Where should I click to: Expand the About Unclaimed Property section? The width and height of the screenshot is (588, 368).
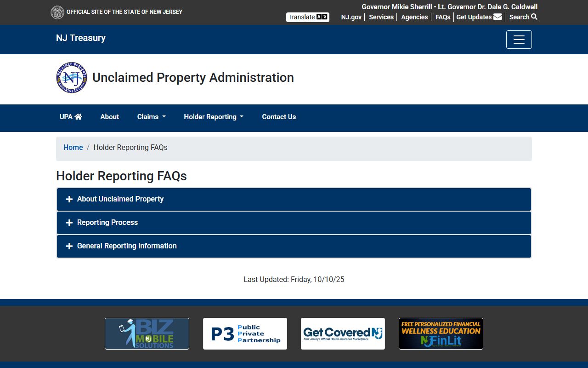(294, 199)
